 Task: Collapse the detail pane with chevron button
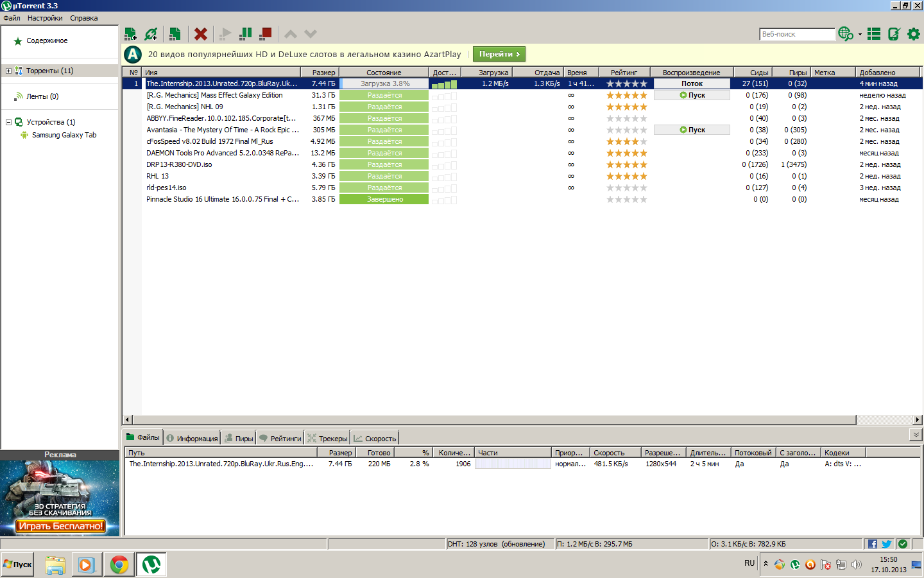pyautogui.click(x=916, y=435)
